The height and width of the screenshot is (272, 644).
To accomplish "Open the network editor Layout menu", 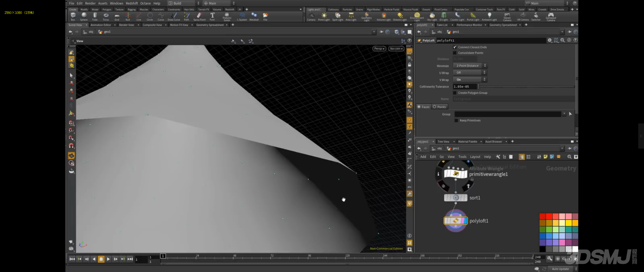I will coord(475,157).
